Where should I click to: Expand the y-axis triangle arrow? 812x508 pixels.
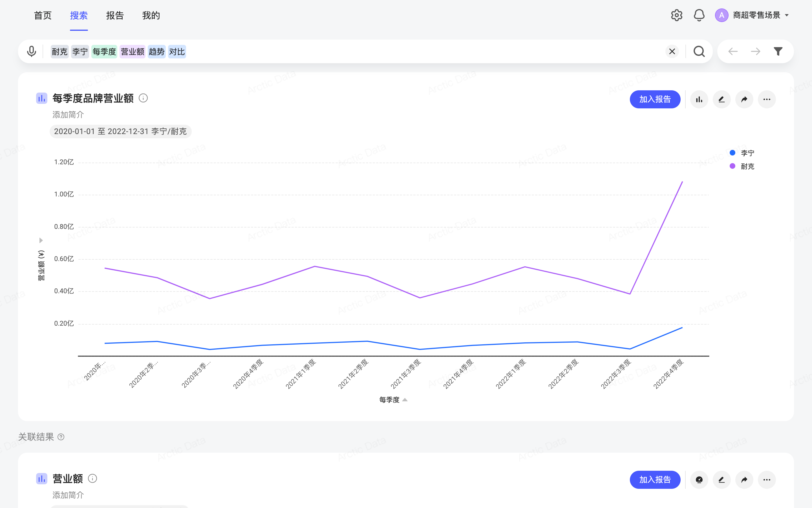click(41, 240)
